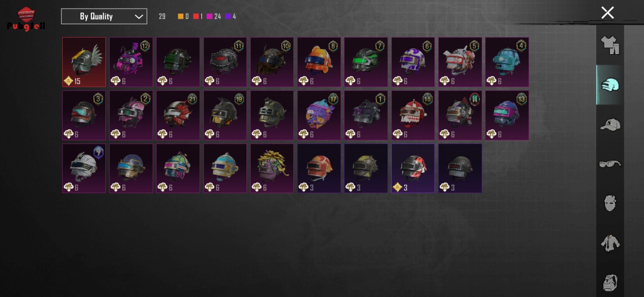Open the backpack category icon

(x=610, y=282)
